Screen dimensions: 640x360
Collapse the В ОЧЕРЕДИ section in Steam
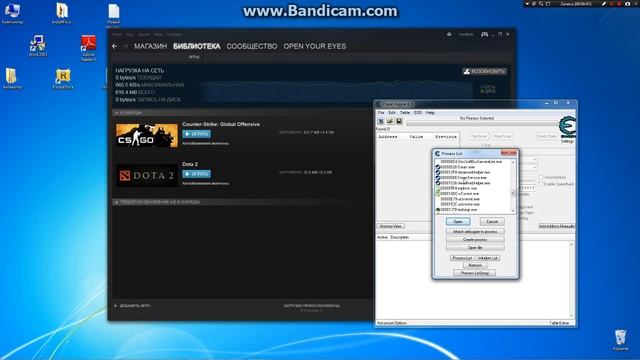pyautogui.click(x=116, y=112)
